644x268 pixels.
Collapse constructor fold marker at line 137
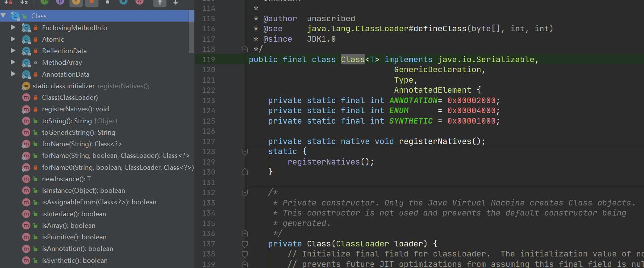245,244
